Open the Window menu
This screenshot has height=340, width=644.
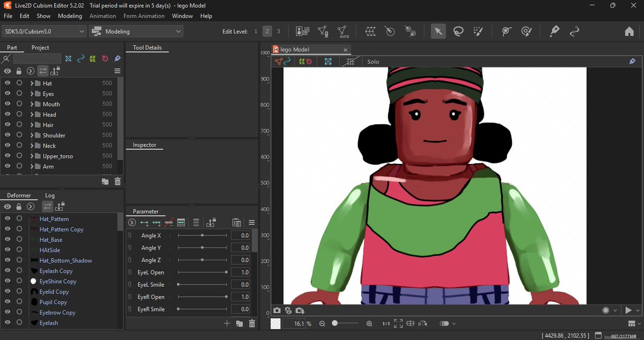pyautogui.click(x=182, y=16)
